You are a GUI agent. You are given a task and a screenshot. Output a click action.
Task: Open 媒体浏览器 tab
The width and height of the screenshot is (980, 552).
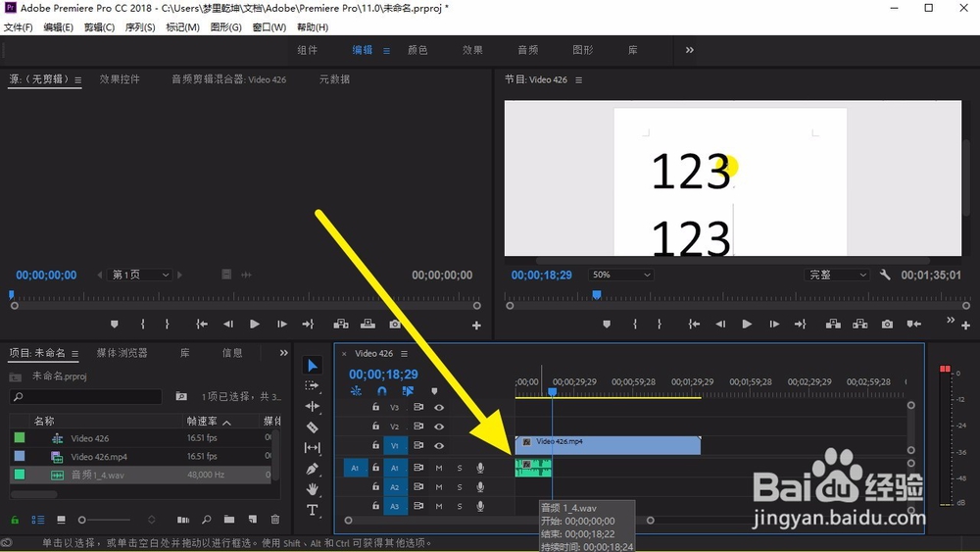[x=122, y=353]
